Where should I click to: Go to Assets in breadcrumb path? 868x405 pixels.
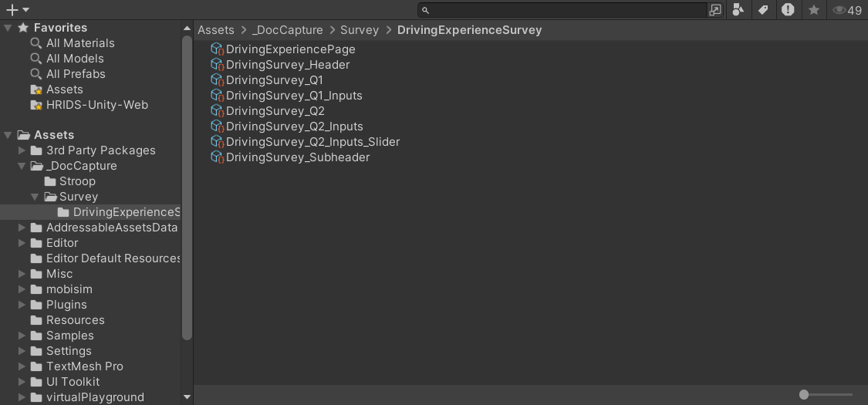(x=216, y=30)
